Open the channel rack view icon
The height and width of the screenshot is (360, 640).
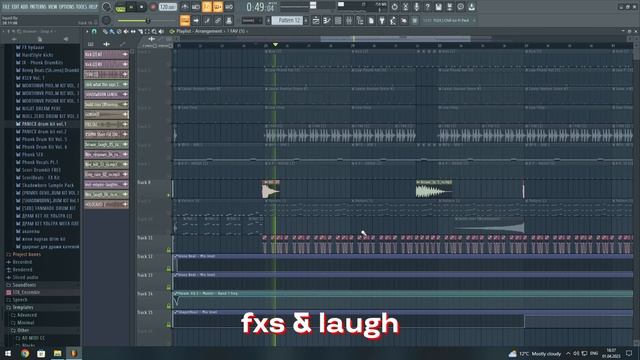pos(338,20)
